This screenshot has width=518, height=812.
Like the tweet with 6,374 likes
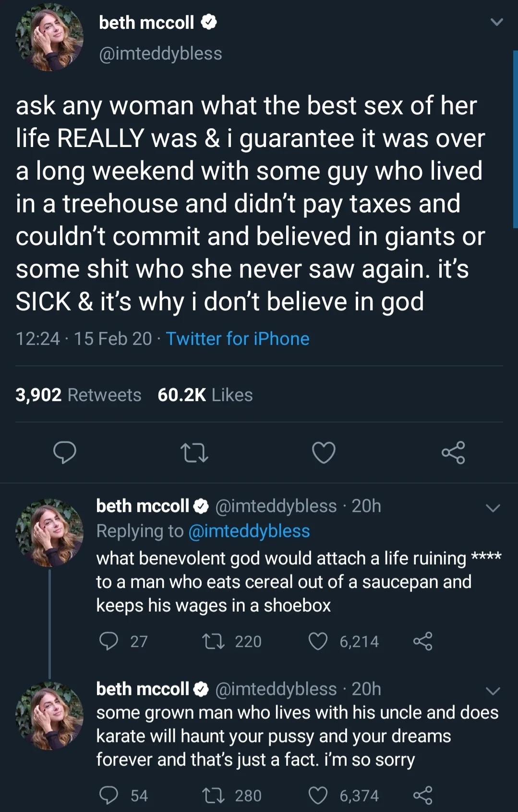(318, 795)
